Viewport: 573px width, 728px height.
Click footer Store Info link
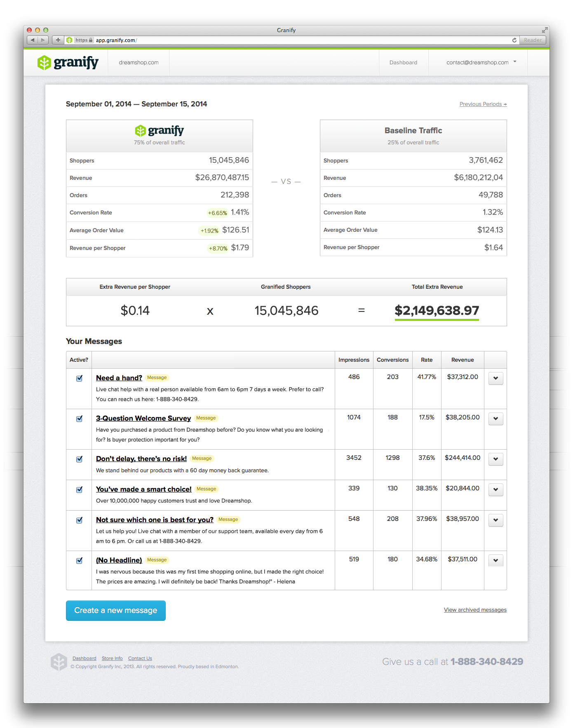pyautogui.click(x=112, y=658)
